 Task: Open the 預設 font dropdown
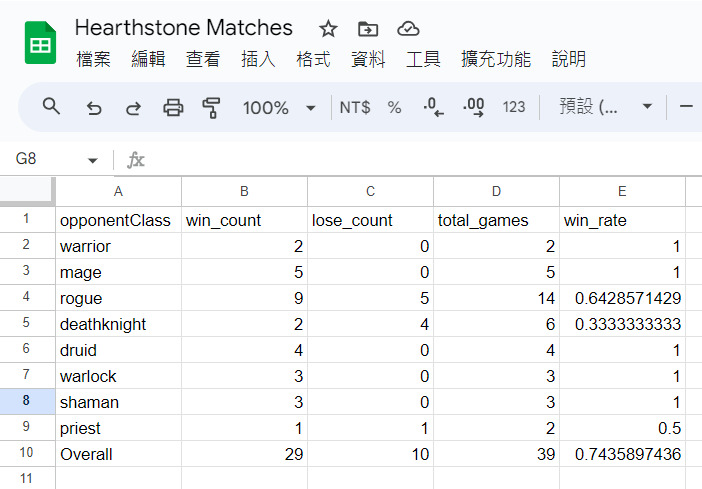coord(605,107)
